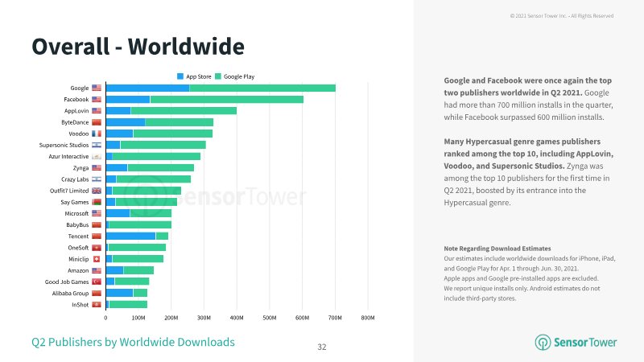Click the green Google Play legend swatch
The height and width of the screenshot is (362, 644).
(218, 76)
